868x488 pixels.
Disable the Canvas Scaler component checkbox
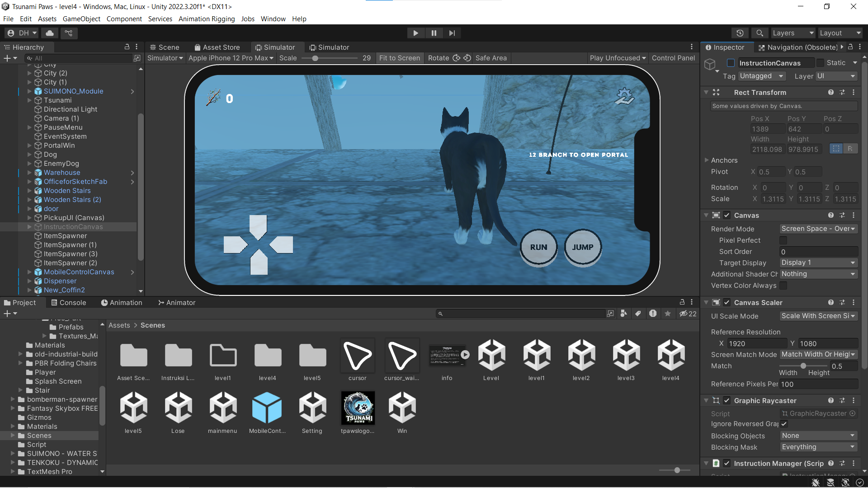tap(727, 302)
